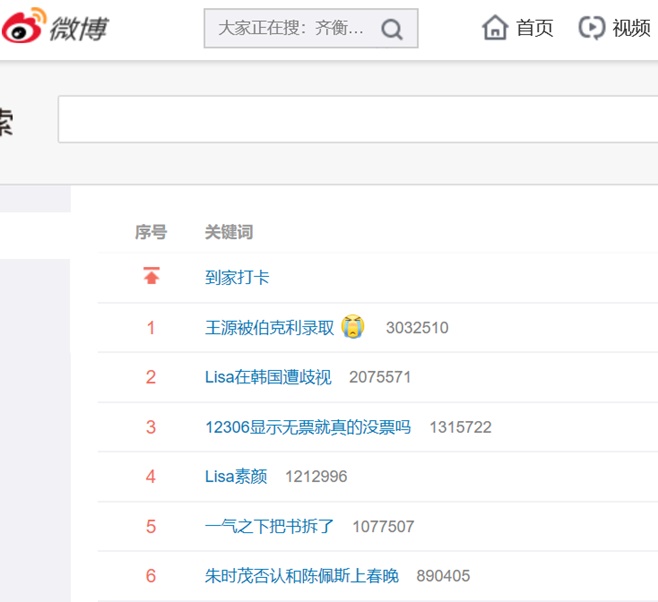658x602 pixels.
Task: Open hot topic Lisa在韩国遭歧视
Action: [x=267, y=377]
